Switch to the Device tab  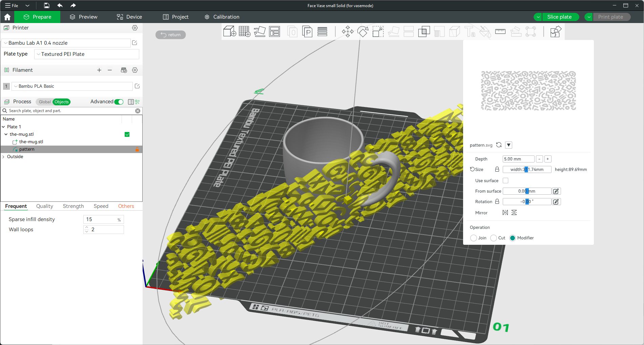point(129,17)
